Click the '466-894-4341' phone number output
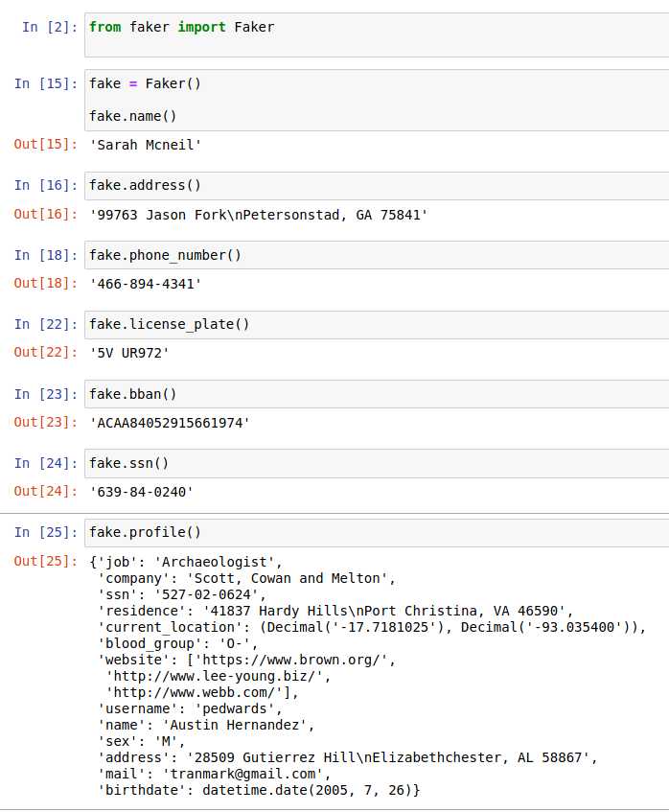The height and width of the screenshot is (812, 669). pyautogui.click(x=146, y=285)
